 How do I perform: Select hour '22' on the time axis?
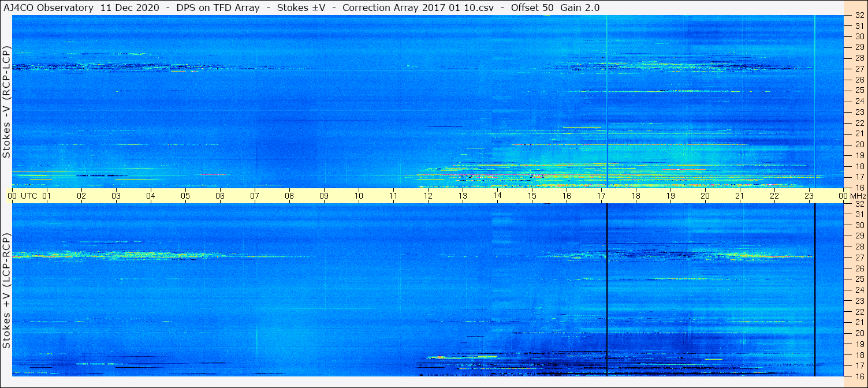pyautogui.click(x=774, y=196)
